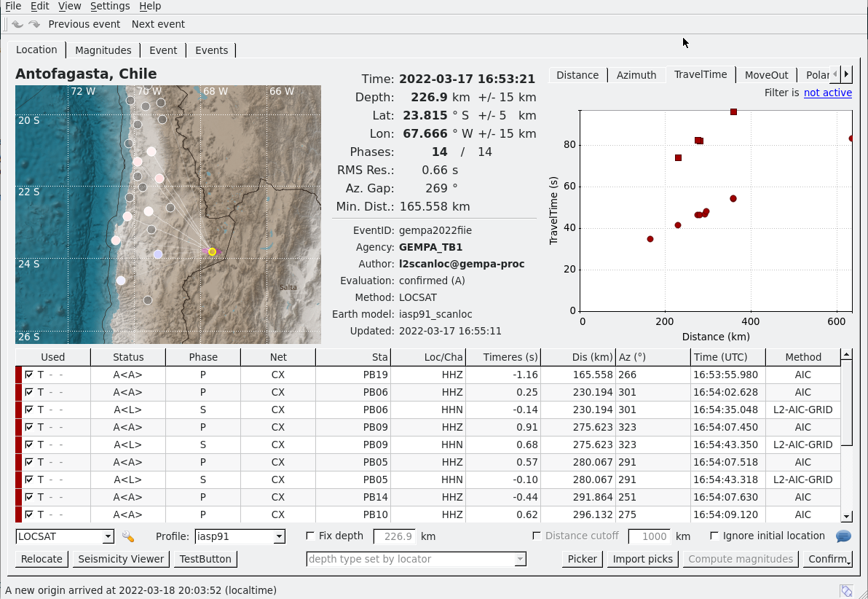Open locator settings wrench icon beside LOCSAT
868x599 pixels.
128,537
